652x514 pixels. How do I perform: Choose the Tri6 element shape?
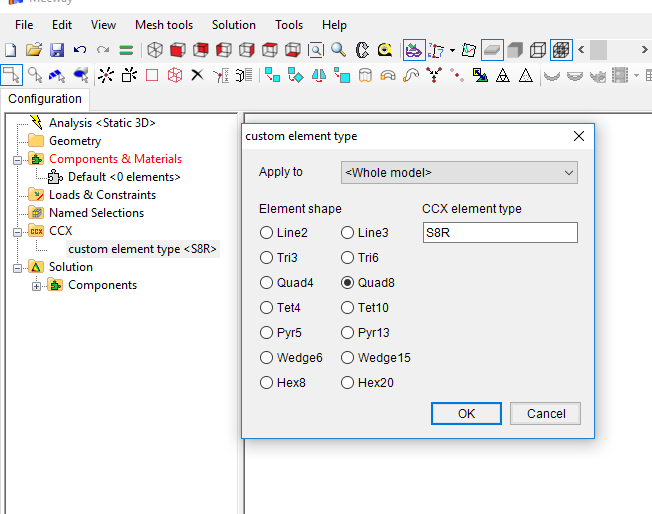360,258
